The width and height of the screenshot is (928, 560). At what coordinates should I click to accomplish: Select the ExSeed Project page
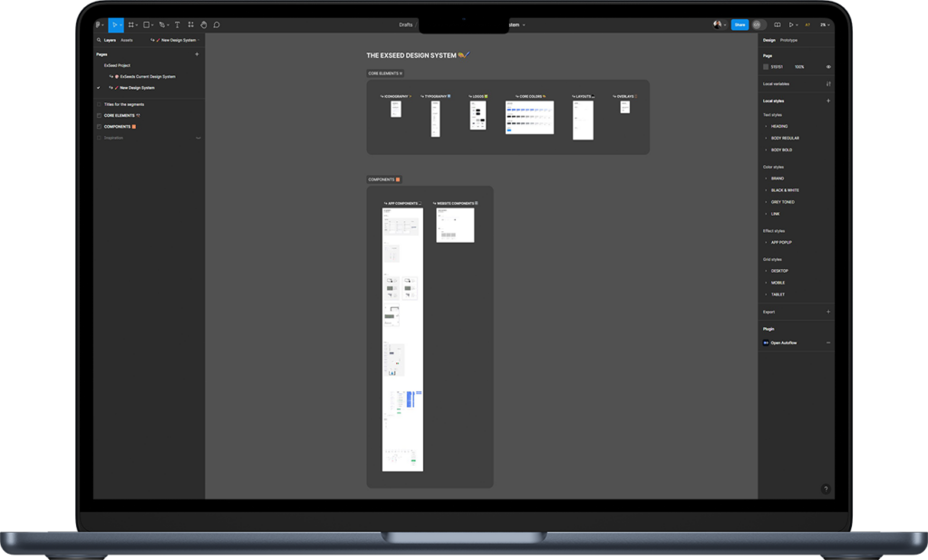[x=117, y=66]
